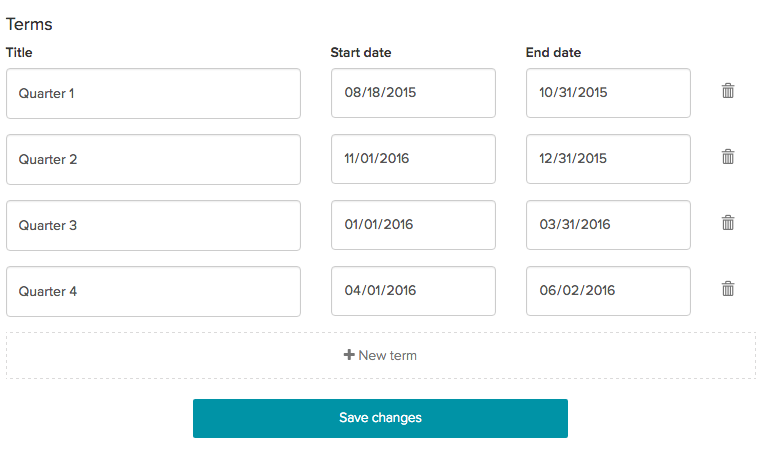Save changes to the terms
The height and width of the screenshot is (458, 767).
(x=381, y=418)
